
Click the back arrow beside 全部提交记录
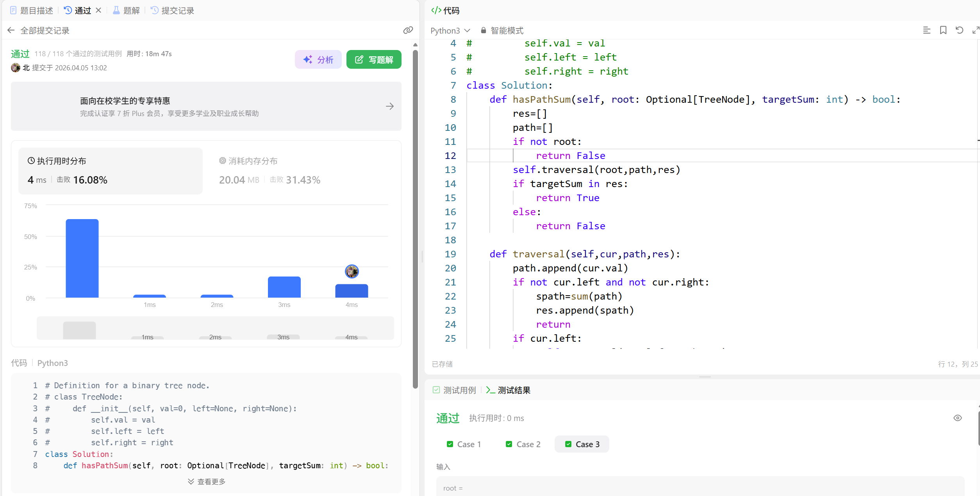11,30
